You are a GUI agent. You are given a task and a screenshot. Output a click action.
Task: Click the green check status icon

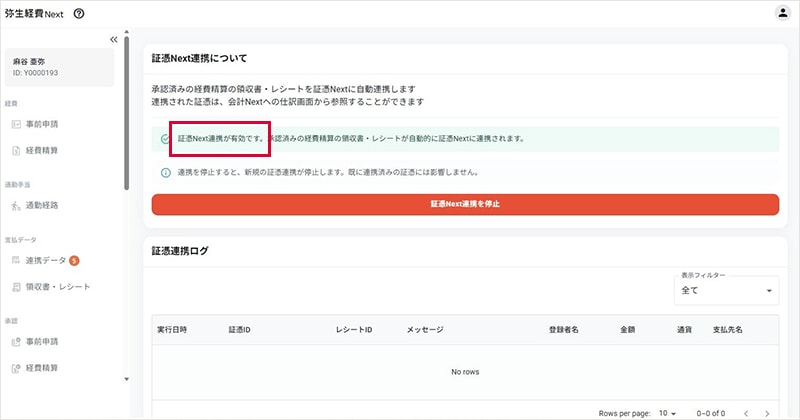point(165,139)
